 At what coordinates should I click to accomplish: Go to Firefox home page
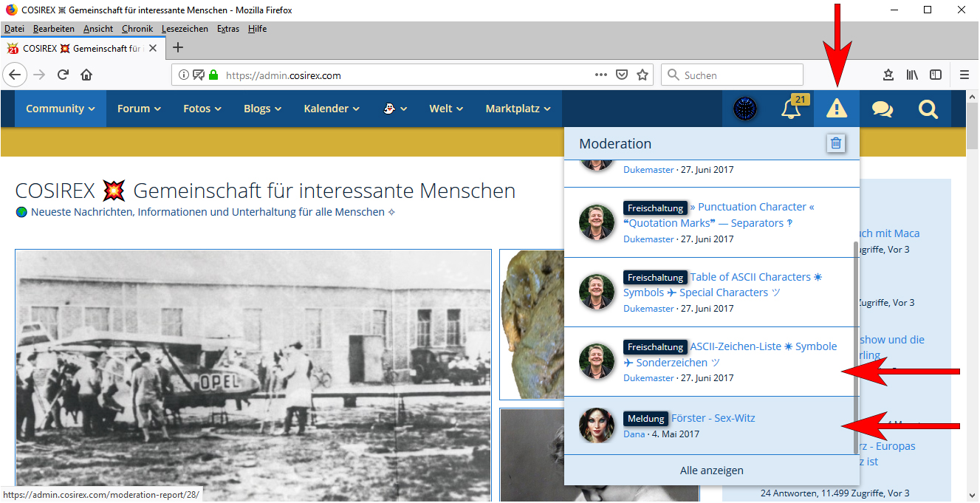(86, 75)
